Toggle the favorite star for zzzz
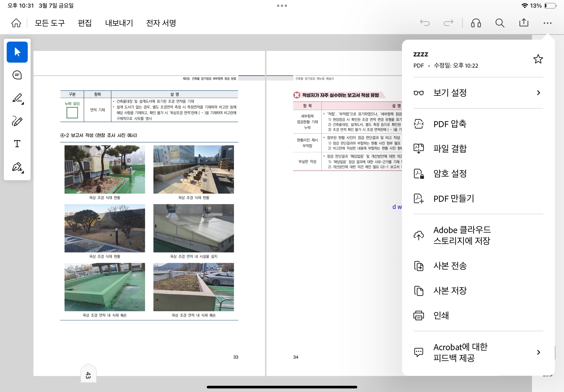 coord(538,59)
